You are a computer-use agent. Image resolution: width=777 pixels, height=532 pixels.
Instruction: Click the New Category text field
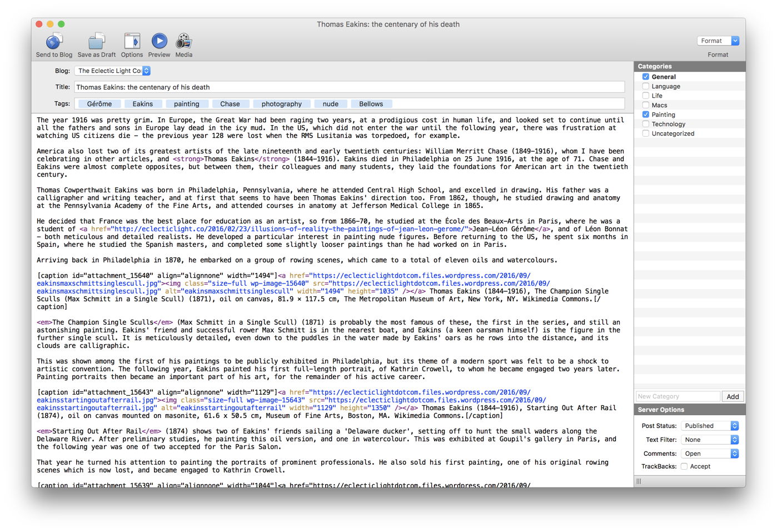click(x=678, y=396)
